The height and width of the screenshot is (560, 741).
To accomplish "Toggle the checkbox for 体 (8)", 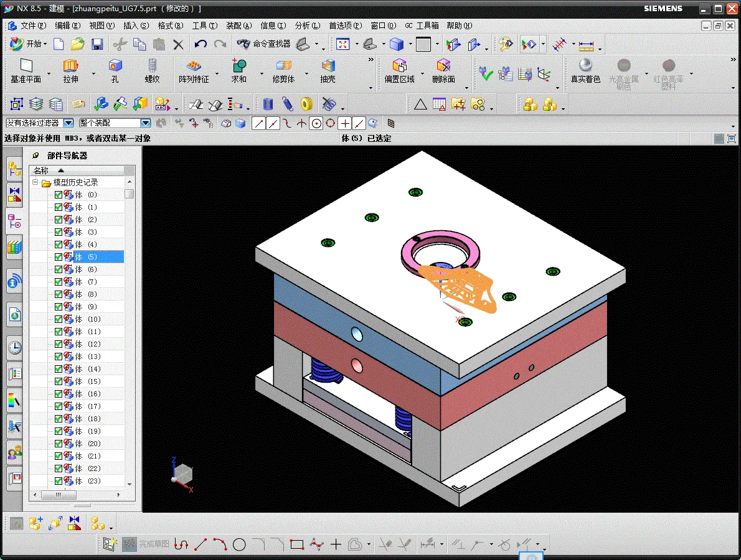I will 59,294.
